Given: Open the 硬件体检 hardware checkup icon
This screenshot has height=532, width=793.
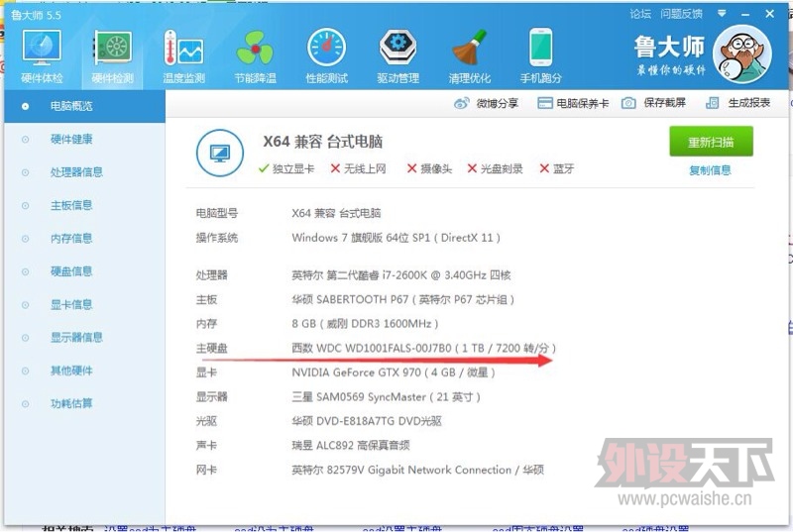Looking at the screenshot, I should click(x=42, y=48).
